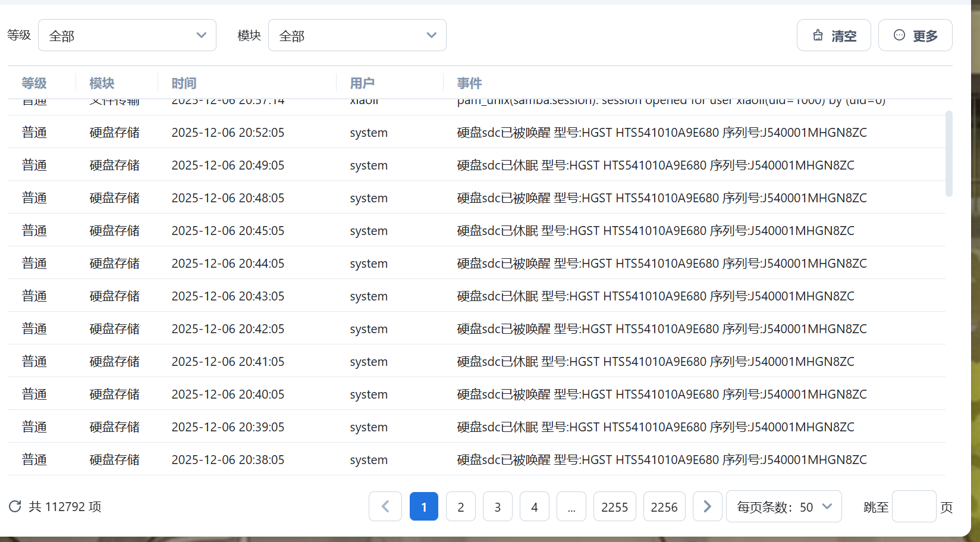Viewport: 980px width, 542px height.
Task: Click the 硬盘sdc已休眠 event at 20:45:05
Action: coord(655,231)
